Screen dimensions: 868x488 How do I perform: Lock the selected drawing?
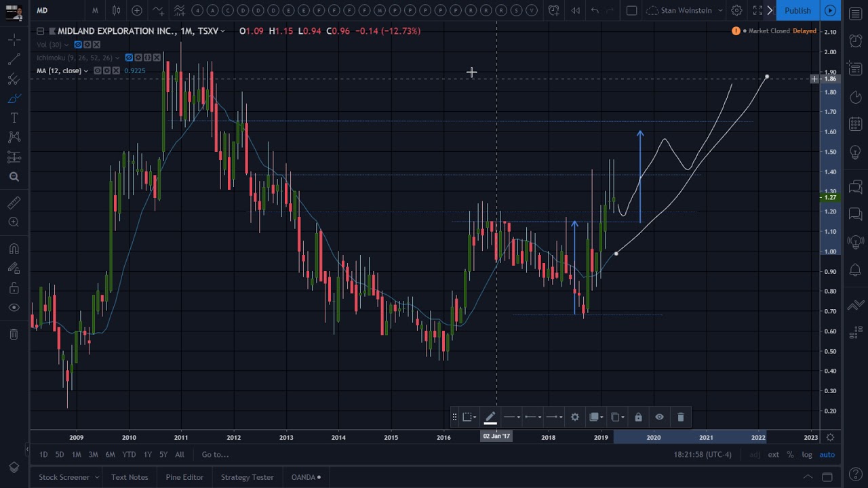tap(638, 417)
